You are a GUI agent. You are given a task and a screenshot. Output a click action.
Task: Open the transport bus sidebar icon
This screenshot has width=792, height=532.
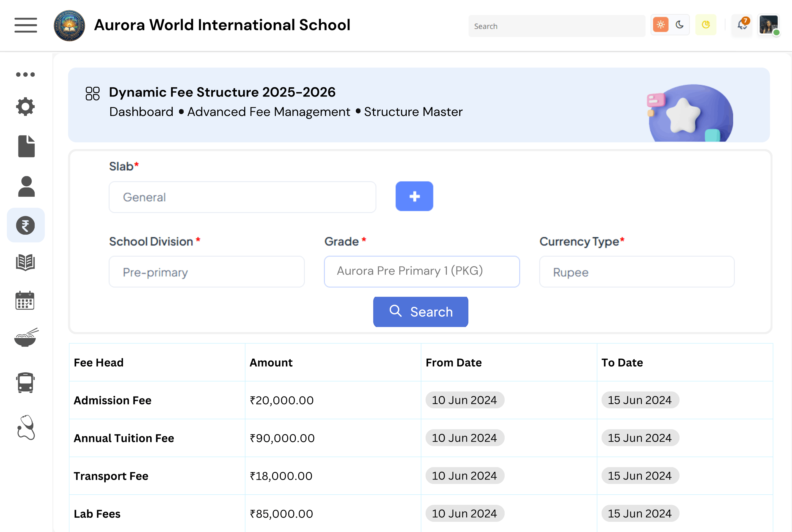pos(26,383)
